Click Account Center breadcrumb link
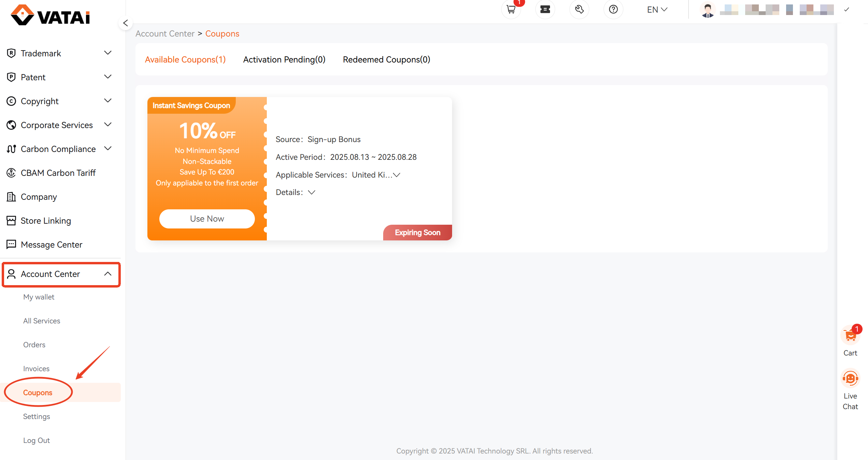The image size is (868, 460). 165,33
